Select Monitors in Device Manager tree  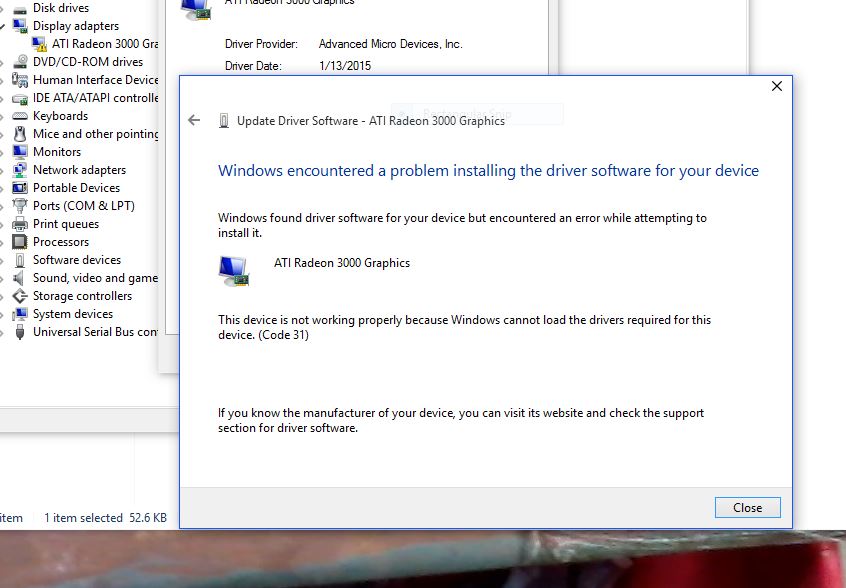(57, 152)
